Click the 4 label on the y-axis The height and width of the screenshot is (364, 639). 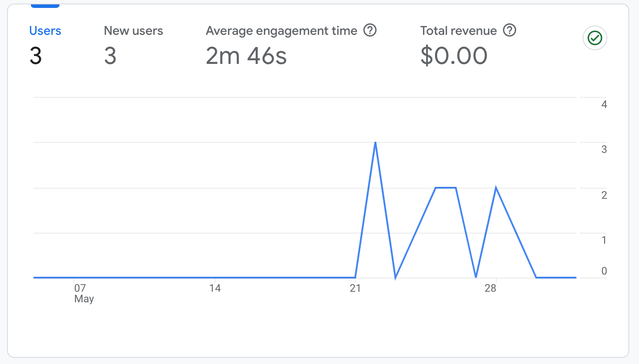point(604,105)
